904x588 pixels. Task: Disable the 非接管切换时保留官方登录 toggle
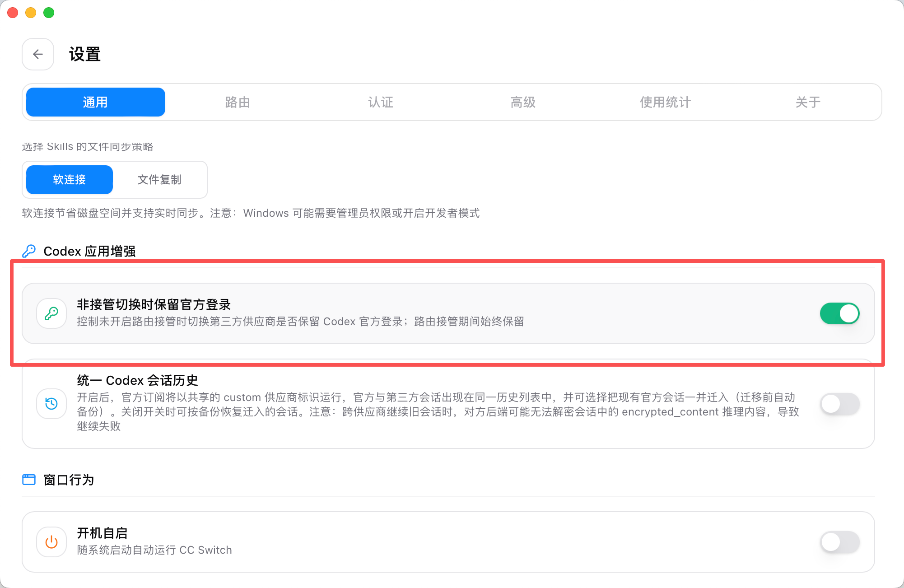[840, 313]
